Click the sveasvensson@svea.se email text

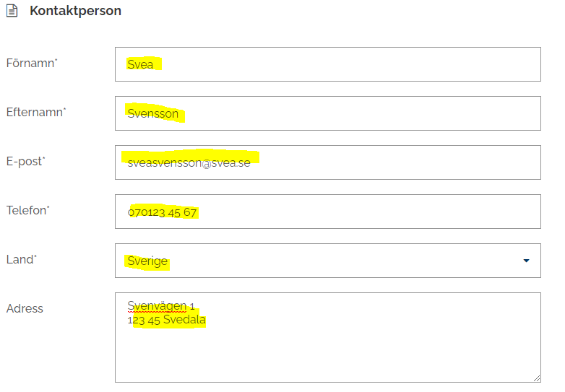coord(189,163)
